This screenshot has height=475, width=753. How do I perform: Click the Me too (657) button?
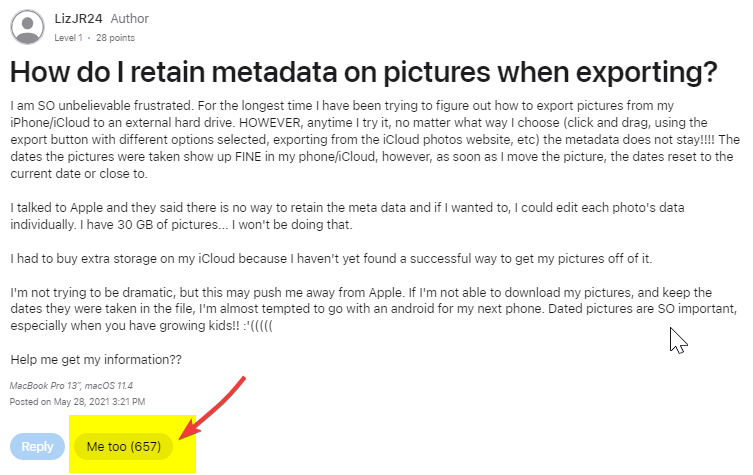tap(123, 446)
